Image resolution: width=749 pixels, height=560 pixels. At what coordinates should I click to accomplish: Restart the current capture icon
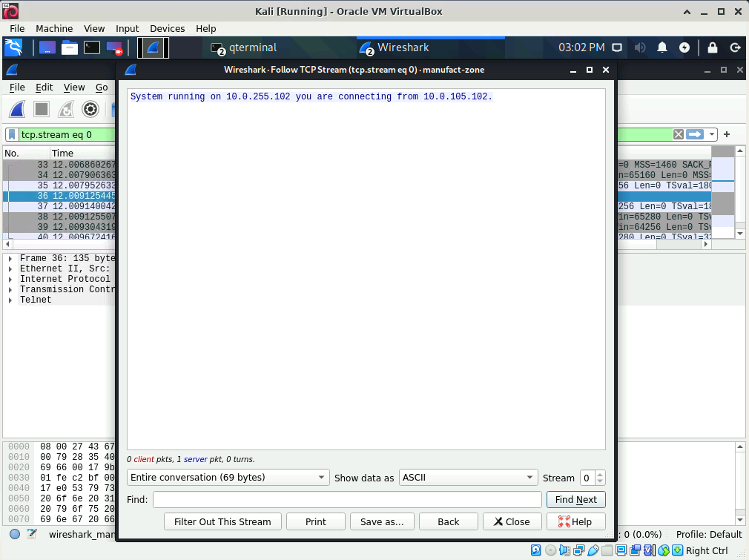click(66, 110)
